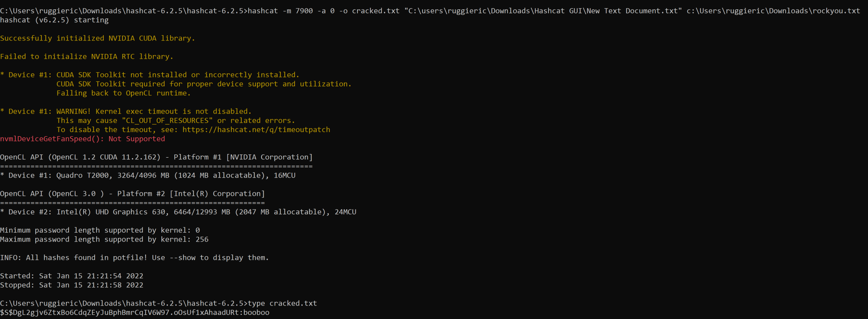
Task: Click the cracked password text booboo
Action: coord(256,313)
